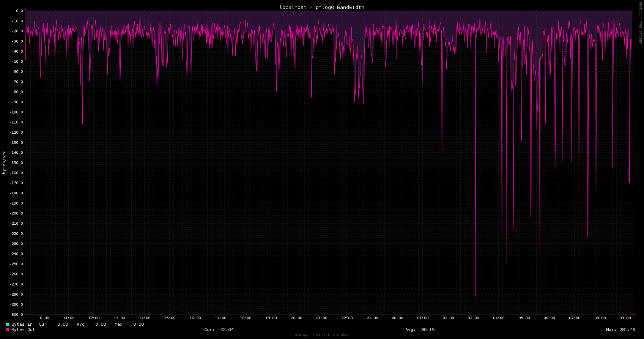644x339 pixels.
Task: Click the 00:00 midnight time axis label
Action: point(397,318)
